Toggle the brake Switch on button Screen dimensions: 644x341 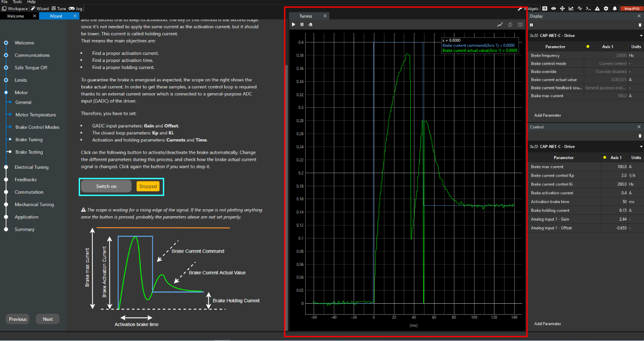[x=106, y=186]
